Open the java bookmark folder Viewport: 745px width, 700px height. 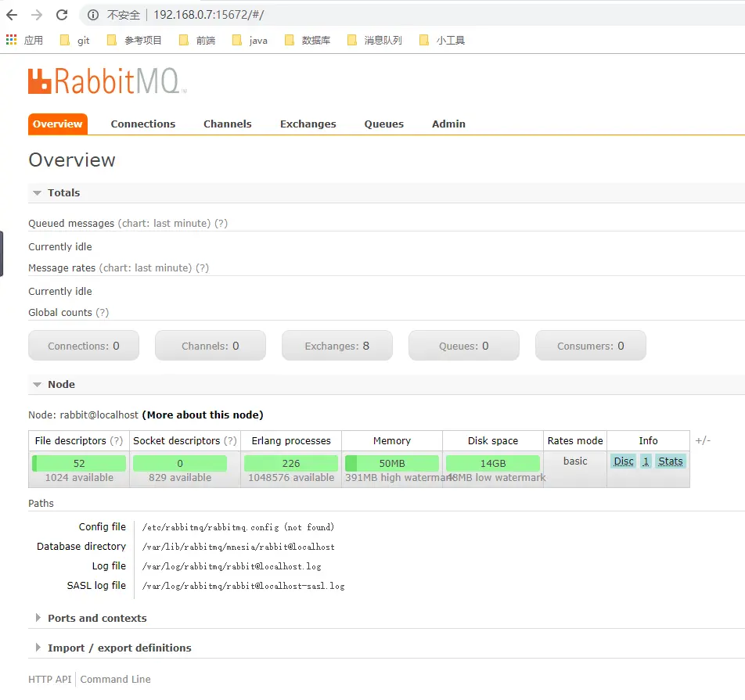click(x=250, y=41)
